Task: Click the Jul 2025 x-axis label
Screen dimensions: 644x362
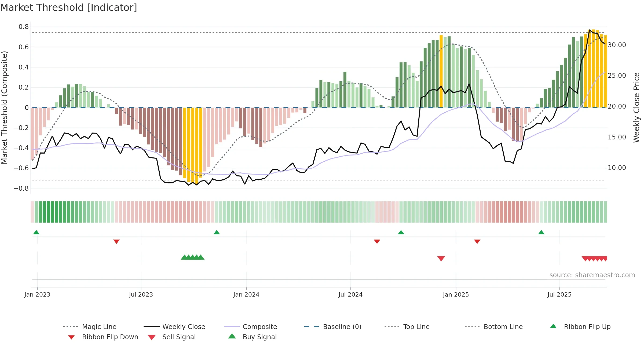Action: pos(559,294)
